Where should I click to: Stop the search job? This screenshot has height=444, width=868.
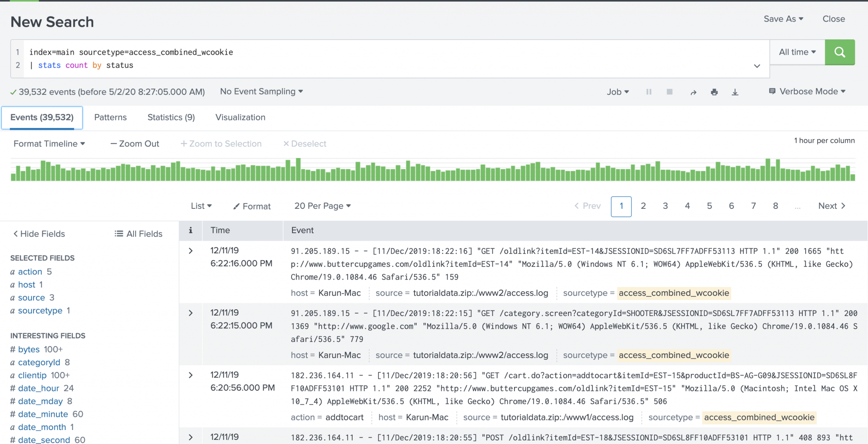(x=670, y=92)
